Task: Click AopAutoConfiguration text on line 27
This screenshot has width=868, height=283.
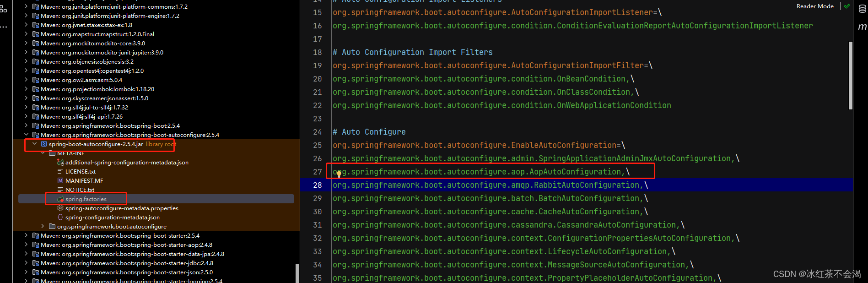Action: pos(576,172)
